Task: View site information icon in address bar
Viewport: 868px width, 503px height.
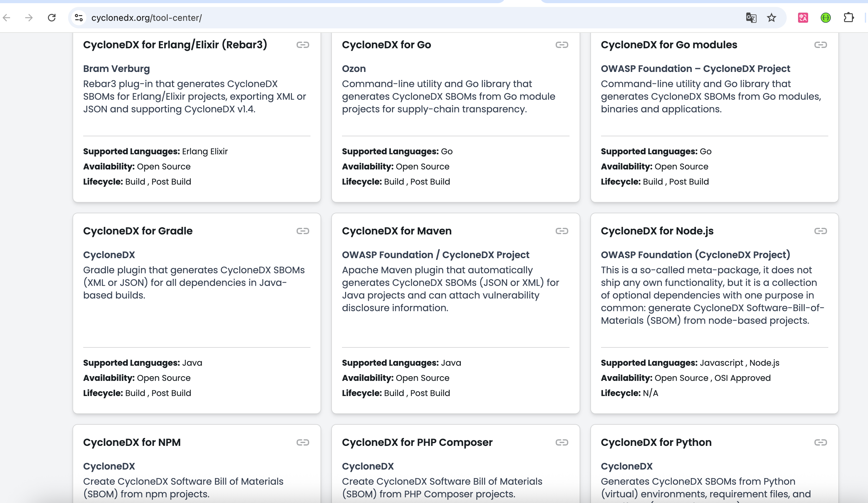Action: coord(79,18)
